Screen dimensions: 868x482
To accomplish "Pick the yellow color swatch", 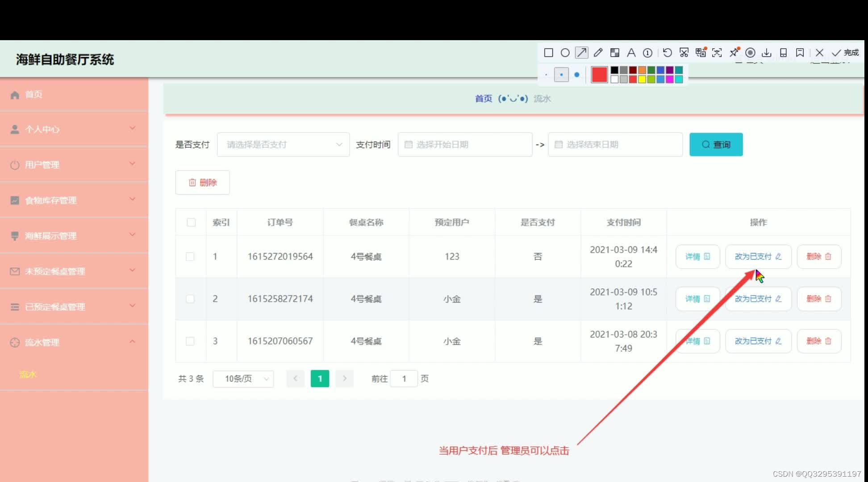I will pyautogui.click(x=642, y=79).
